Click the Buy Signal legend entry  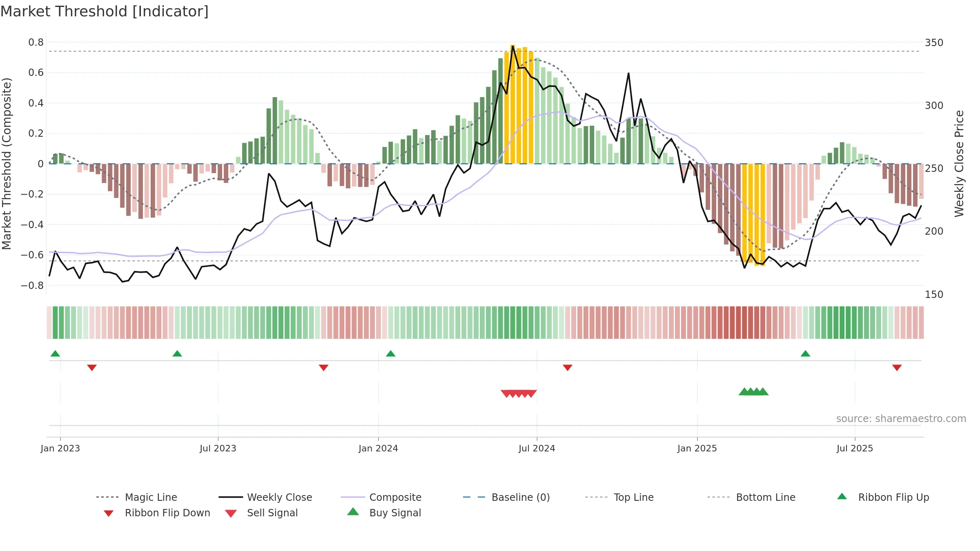pyautogui.click(x=384, y=513)
